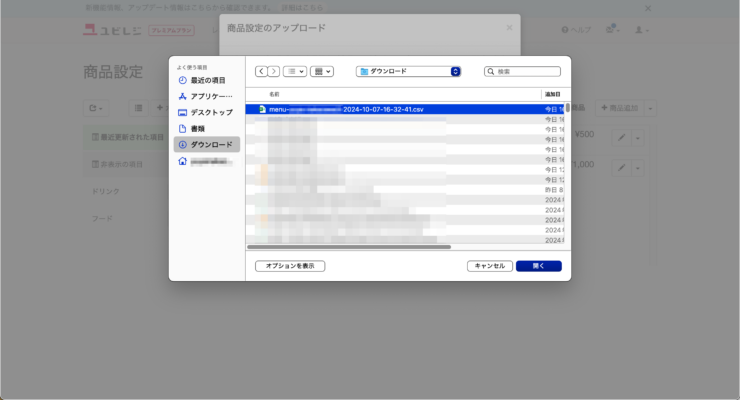740x400 pixels.
Task: Dismiss the top announcement banner
Action: [648, 8]
